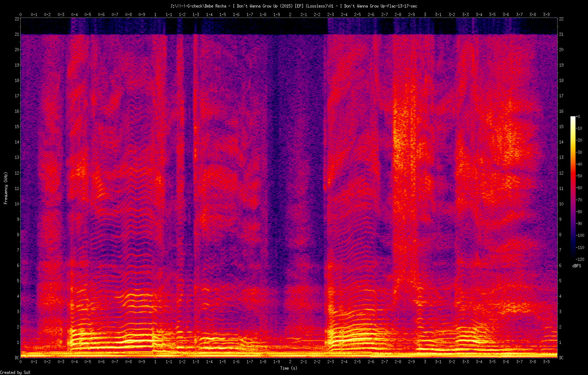Click the 'dBFS' label under the color scale
This screenshot has width=588, height=375.
[x=577, y=266]
